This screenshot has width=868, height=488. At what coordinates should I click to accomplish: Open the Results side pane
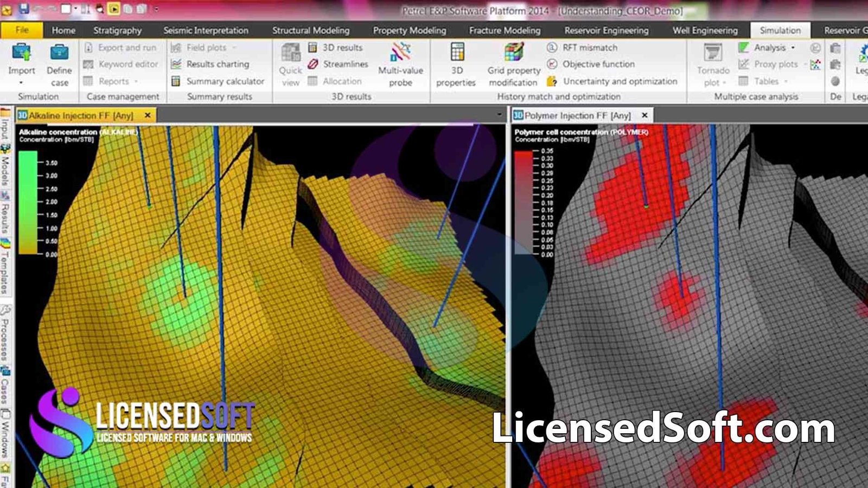5,213
